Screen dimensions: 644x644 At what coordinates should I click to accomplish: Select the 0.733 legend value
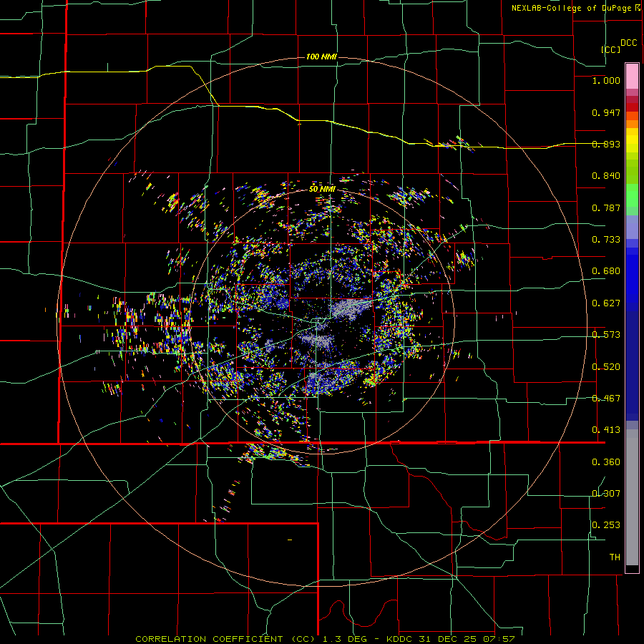click(606, 239)
